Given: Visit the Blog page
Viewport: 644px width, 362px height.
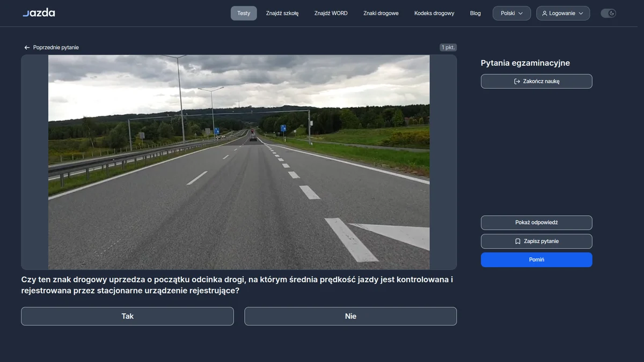Looking at the screenshot, I should pos(475,13).
